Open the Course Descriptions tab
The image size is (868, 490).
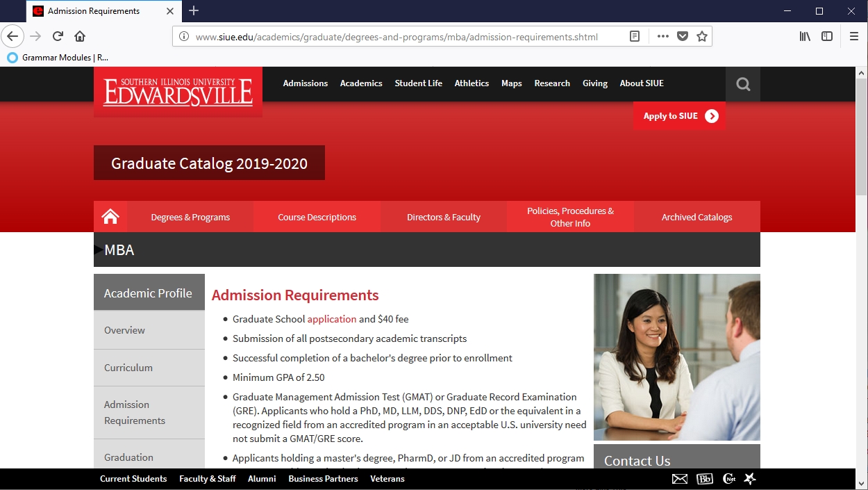click(317, 217)
